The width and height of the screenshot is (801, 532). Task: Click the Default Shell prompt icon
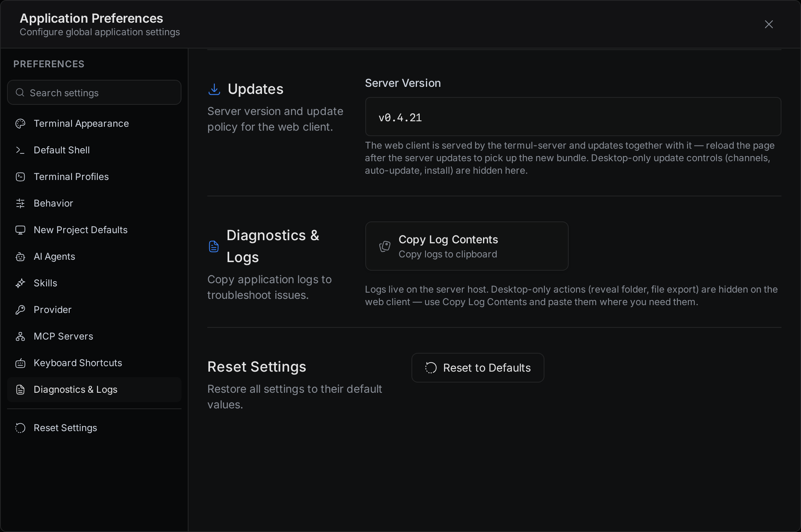click(20, 150)
